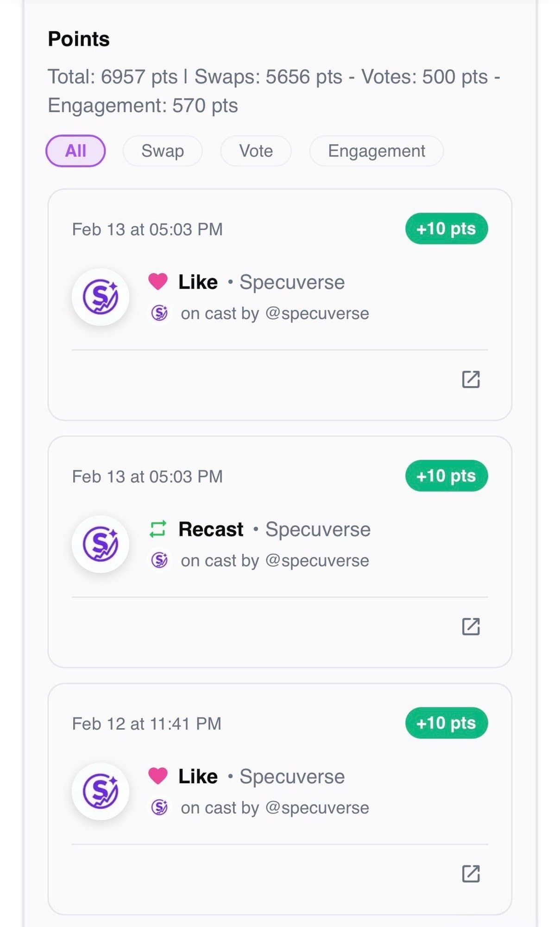Viewport: 560px width, 927px height.
Task: Enable the Engagement filter
Action: pos(376,151)
